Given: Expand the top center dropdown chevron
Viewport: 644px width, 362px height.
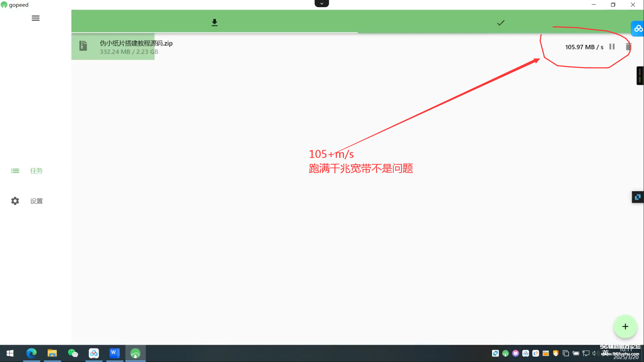Looking at the screenshot, I should [x=321, y=4].
